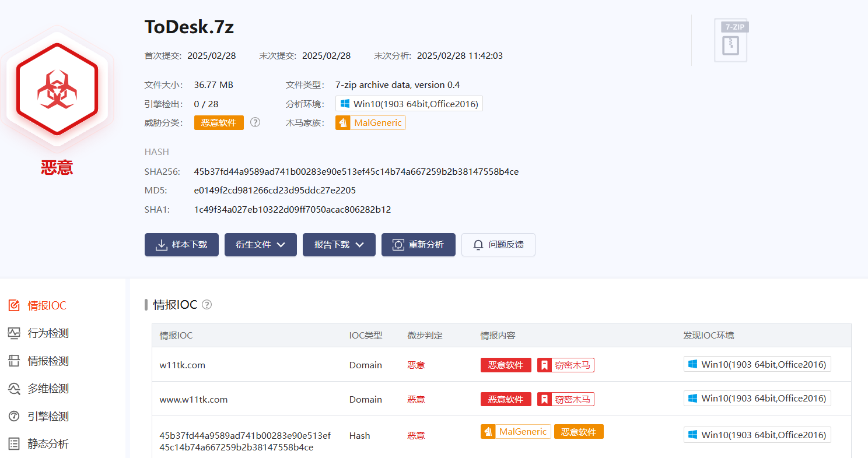The image size is (868, 458).
Task: Click the SHA256 hash value
Action: (356, 171)
